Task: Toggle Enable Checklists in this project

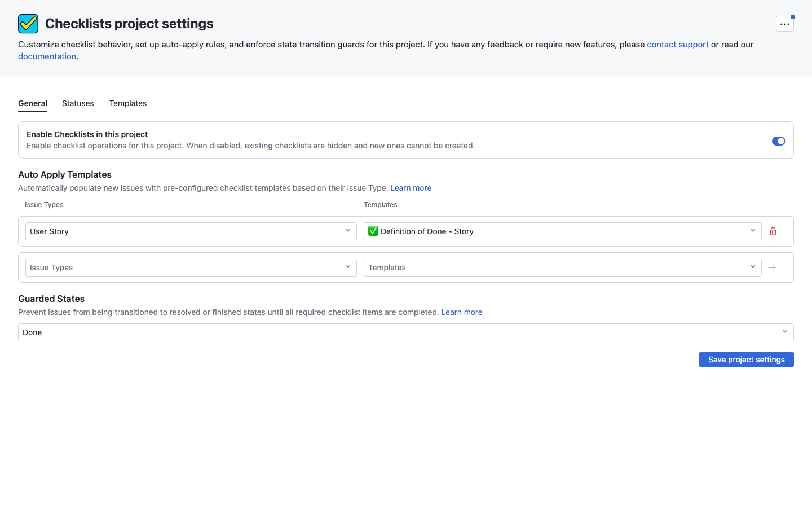Action: pyautogui.click(x=779, y=141)
